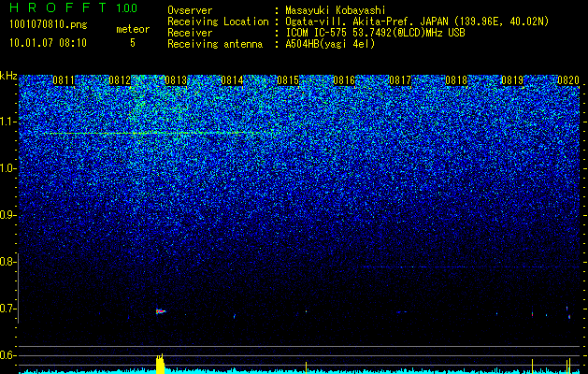The height and width of the screenshot is (374, 588).
Task: Click the HROFFT 1.0.0 title text
Action: click(74, 7)
